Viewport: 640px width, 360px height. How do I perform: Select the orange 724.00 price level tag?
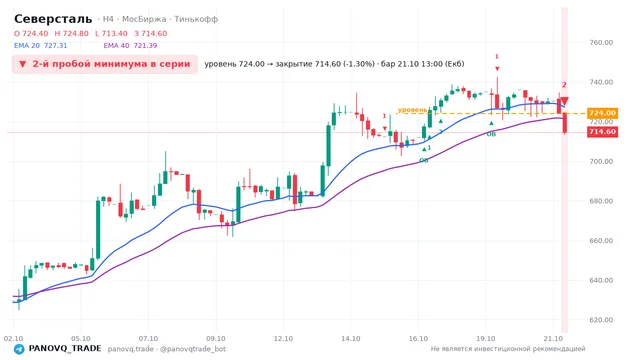[602, 113]
